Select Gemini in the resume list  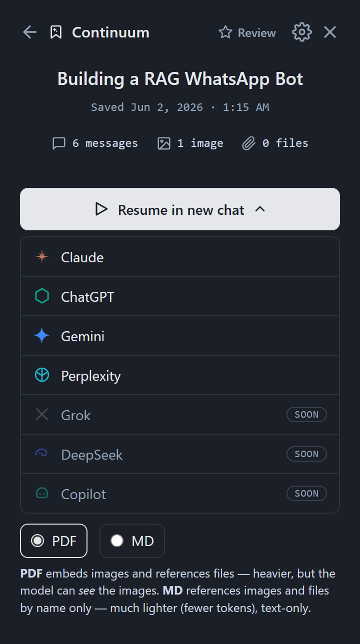click(180, 336)
